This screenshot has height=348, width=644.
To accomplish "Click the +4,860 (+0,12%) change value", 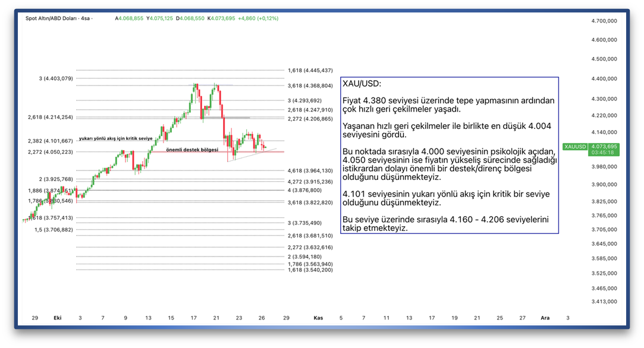I will 258,18.
